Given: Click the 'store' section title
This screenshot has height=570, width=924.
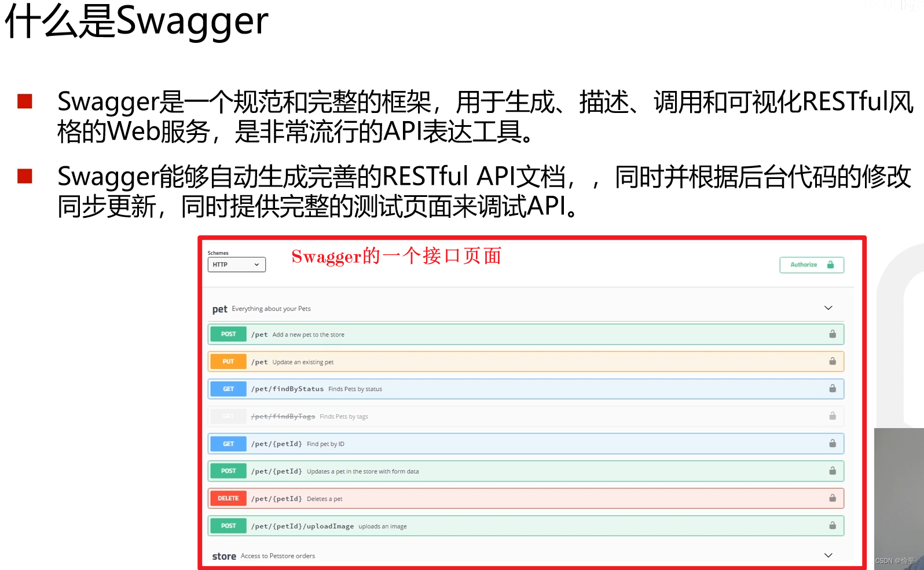Looking at the screenshot, I should coord(224,556).
